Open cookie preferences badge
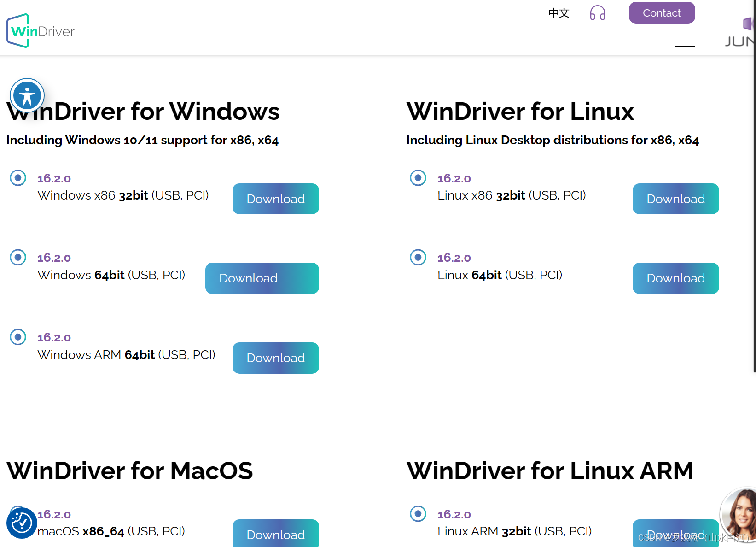Image resolution: width=756 pixels, height=547 pixels. pyautogui.click(x=22, y=523)
